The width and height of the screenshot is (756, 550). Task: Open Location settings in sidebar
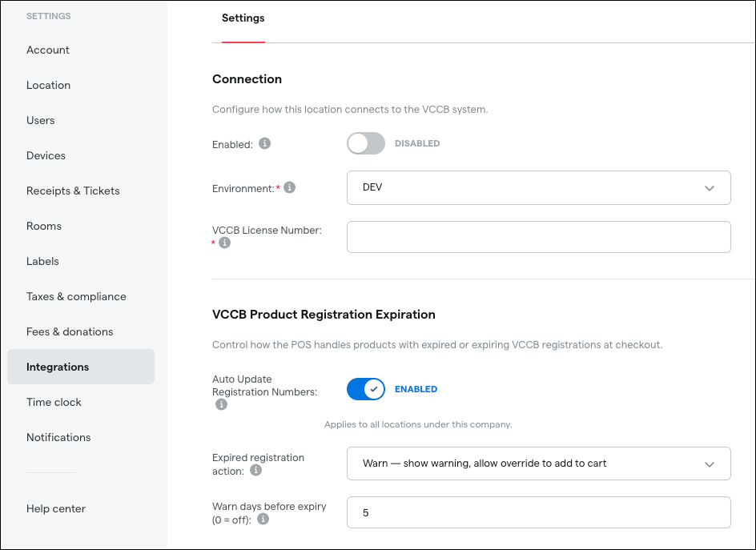(48, 86)
